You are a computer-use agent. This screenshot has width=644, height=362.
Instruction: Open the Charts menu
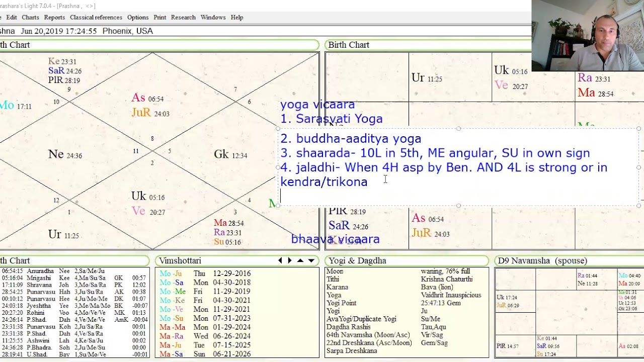tap(30, 17)
